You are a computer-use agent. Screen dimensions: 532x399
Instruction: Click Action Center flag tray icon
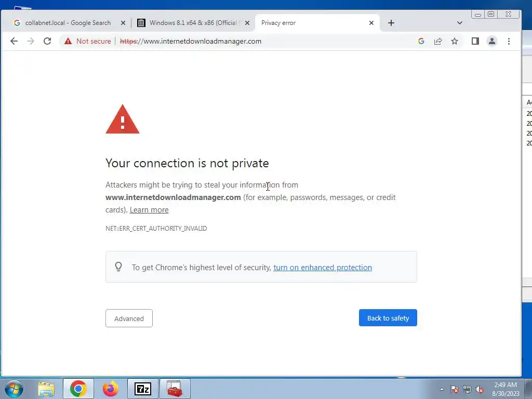click(x=455, y=389)
